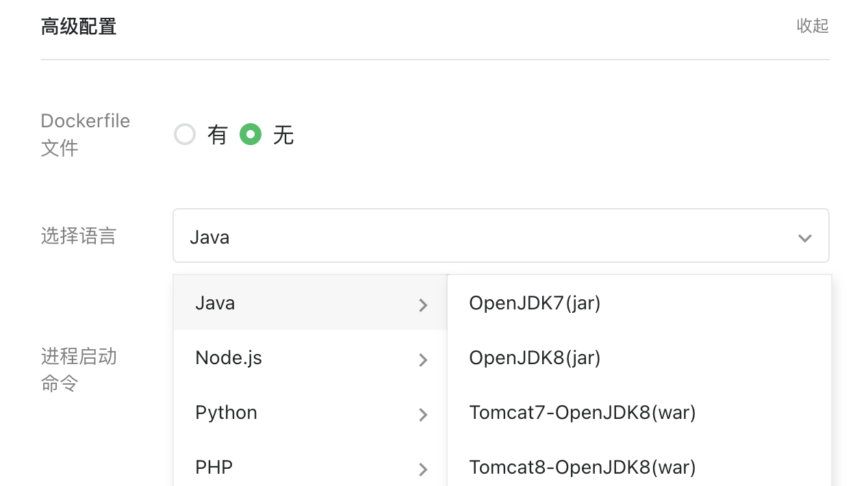The image size is (868, 486).
Task: Pick Tomcat7-OpenJDK8(war) from the submenu
Action: [x=582, y=413]
